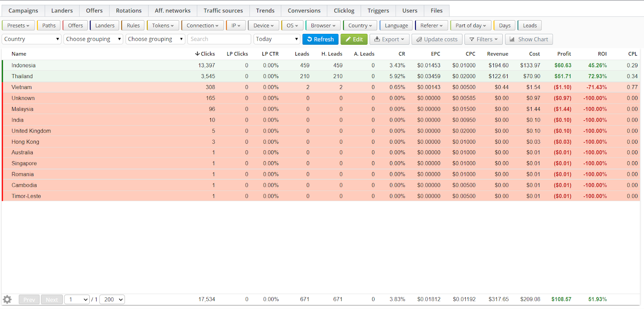Select the Cambodia row
Image resolution: width=644 pixels, height=309 pixels.
(321, 185)
